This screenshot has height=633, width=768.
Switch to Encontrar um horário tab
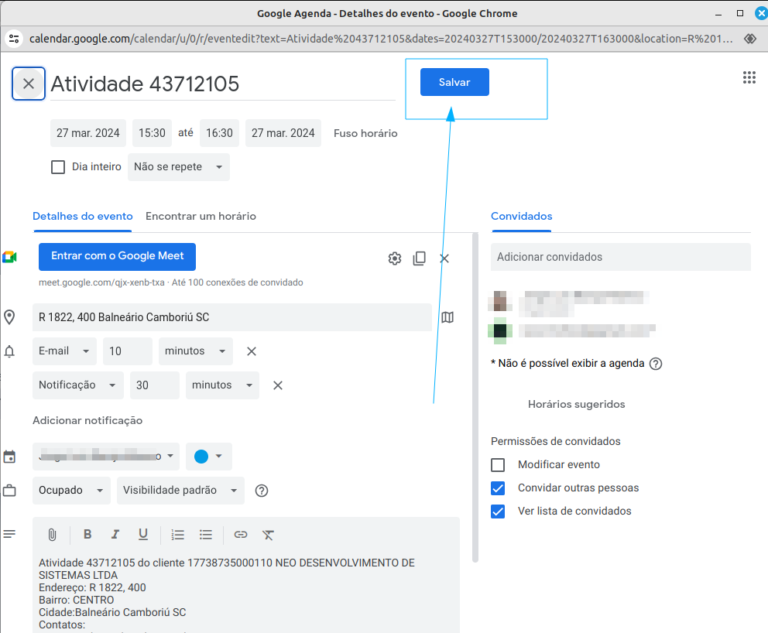click(200, 216)
